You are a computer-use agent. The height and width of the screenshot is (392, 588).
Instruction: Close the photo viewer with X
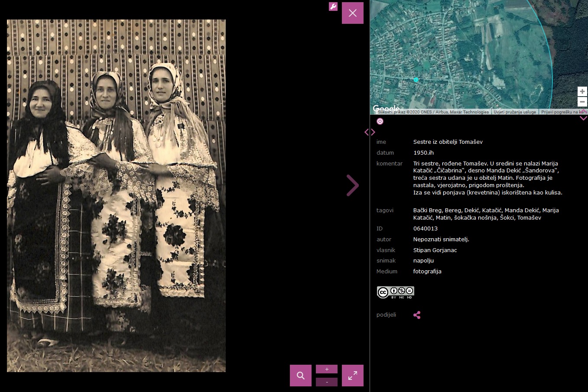(x=352, y=13)
